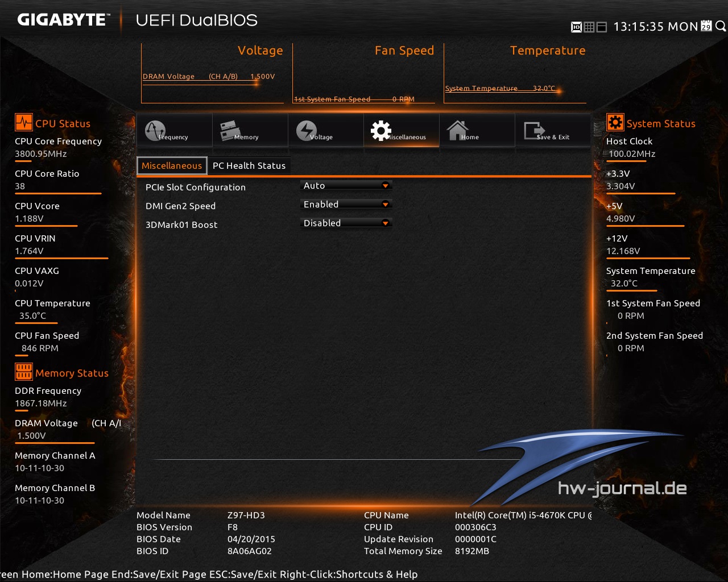Viewport: 728px width, 582px height.
Task: Click the System Status gear icon
Action: 615,122
